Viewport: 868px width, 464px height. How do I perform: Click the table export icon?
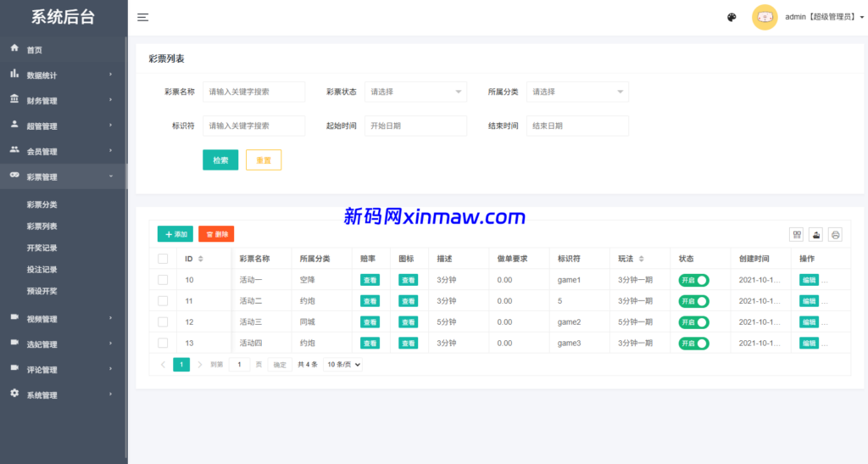[x=816, y=235]
